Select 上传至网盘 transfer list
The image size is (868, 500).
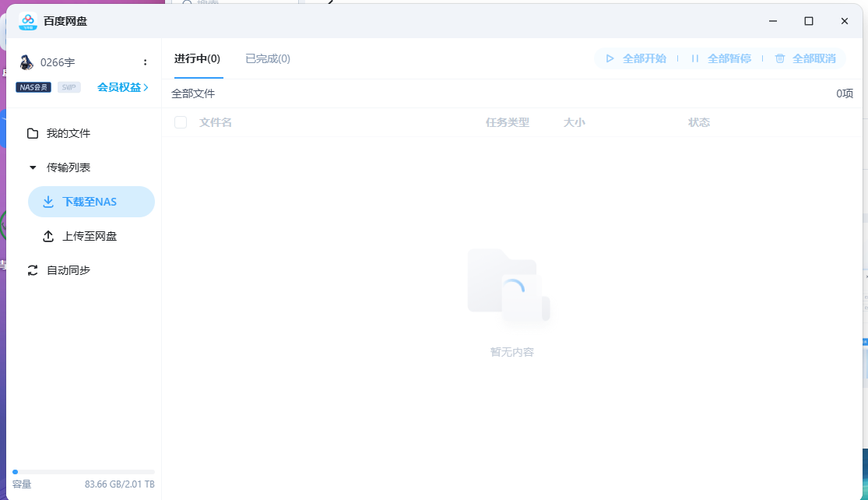[x=80, y=237]
